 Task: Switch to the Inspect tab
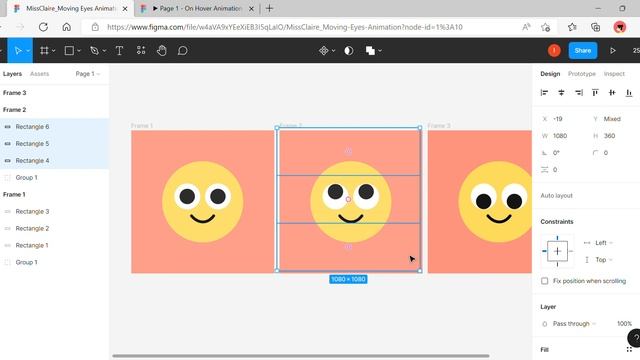pos(614,74)
